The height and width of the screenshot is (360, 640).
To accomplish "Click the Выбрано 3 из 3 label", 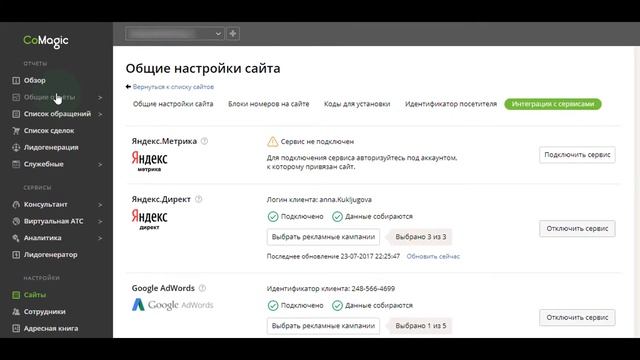I will 420,237.
